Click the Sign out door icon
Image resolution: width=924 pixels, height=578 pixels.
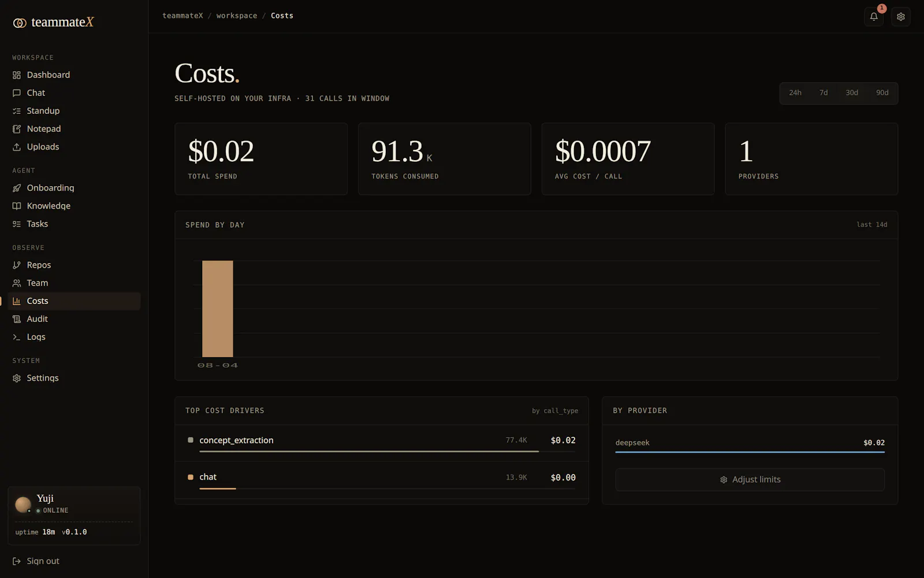[x=17, y=561]
